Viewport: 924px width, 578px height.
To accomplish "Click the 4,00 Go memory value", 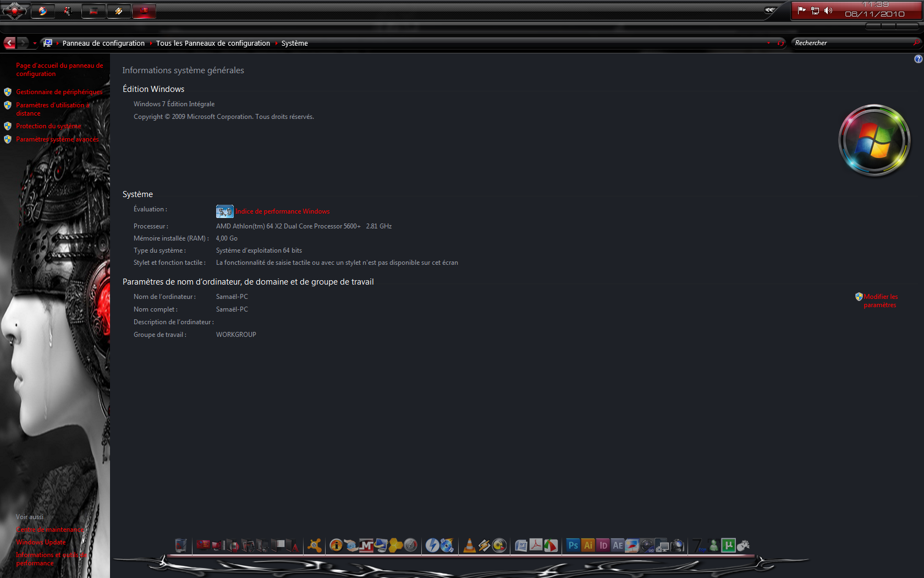I will pyautogui.click(x=227, y=238).
